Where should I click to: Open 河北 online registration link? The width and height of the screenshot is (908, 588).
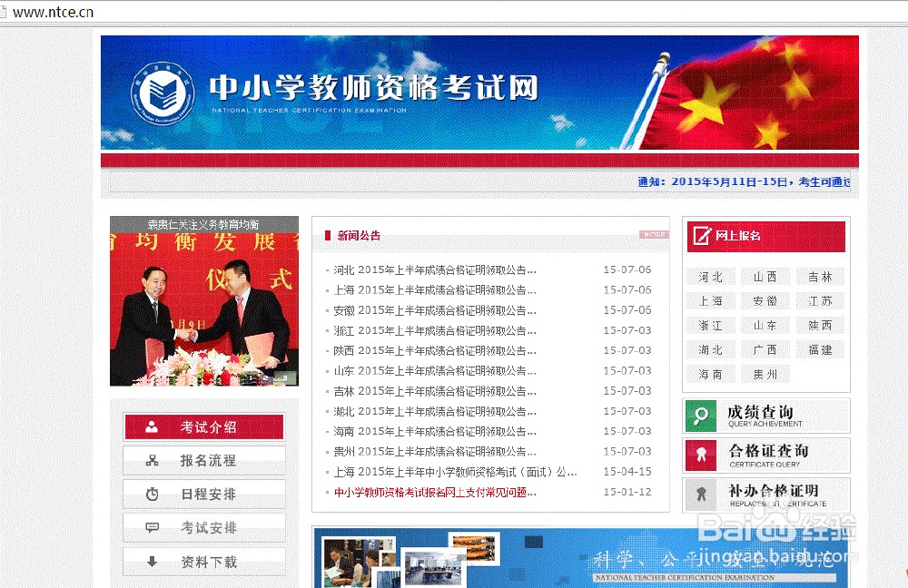(x=710, y=276)
